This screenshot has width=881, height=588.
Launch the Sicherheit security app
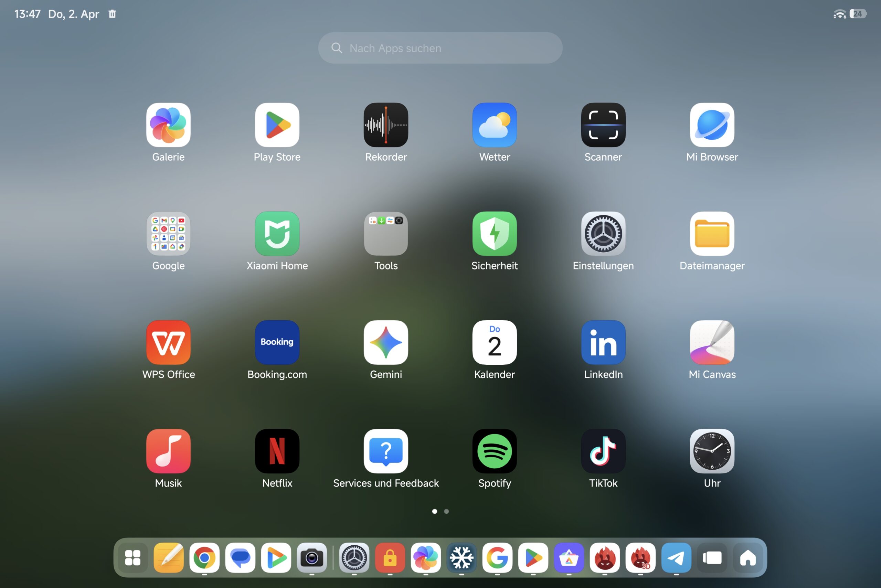click(x=494, y=234)
